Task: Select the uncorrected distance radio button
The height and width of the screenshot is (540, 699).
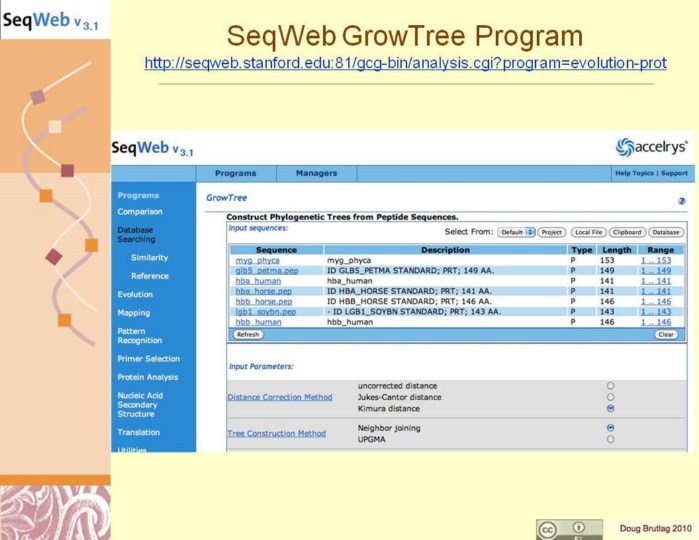Action: [610, 386]
